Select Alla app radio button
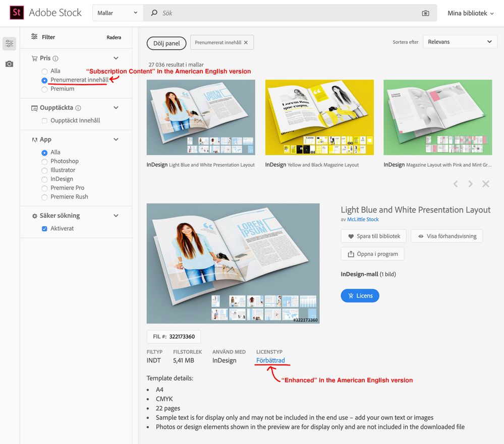The image size is (504, 444). coord(44,153)
